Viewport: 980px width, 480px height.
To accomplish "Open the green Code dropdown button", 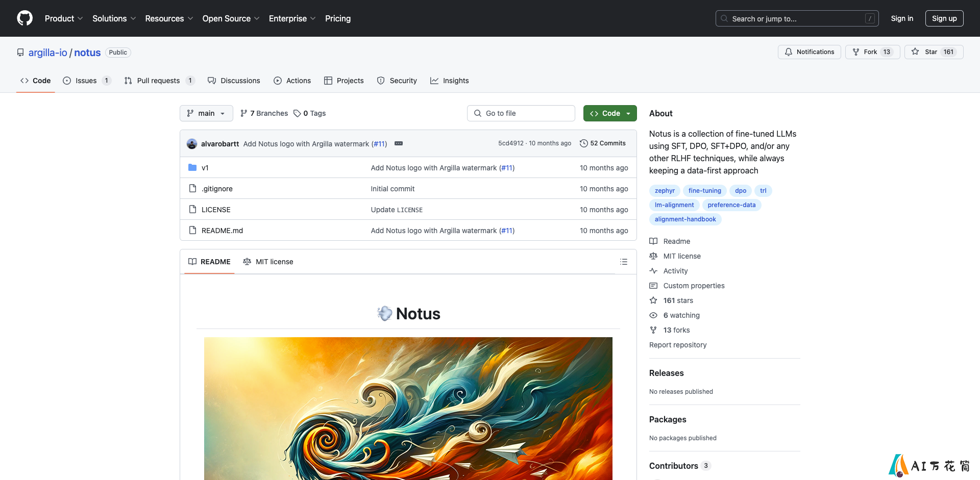I will point(610,113).
